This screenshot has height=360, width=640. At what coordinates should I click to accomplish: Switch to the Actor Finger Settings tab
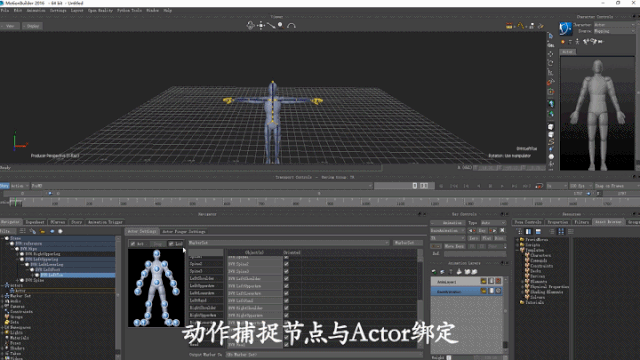(184, 231)
